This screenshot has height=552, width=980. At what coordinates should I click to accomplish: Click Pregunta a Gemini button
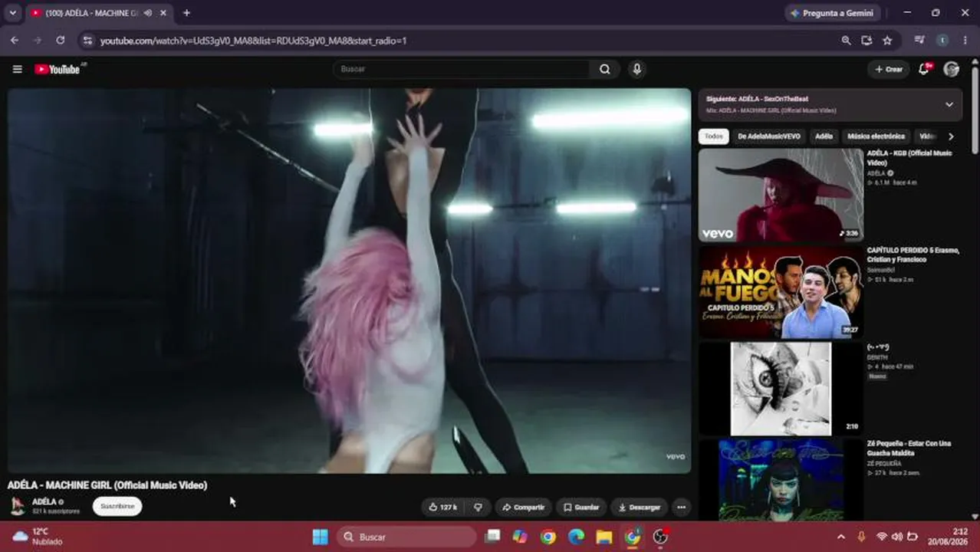(x=832, y=13)
